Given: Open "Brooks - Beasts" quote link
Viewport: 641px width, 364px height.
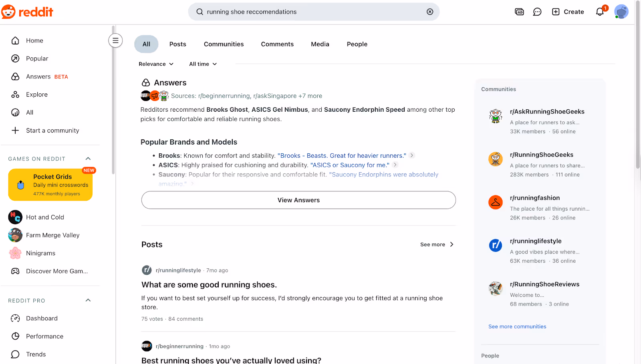Looking at the screenshot, I should (x=342, y=156).
